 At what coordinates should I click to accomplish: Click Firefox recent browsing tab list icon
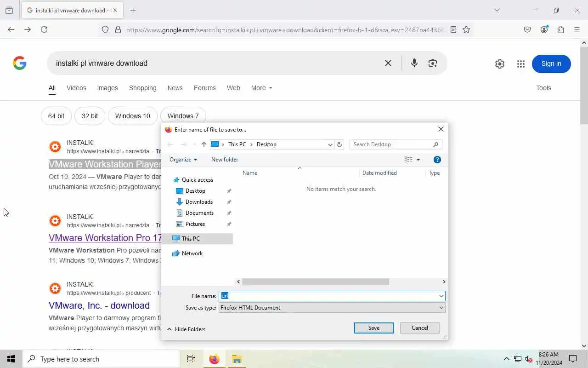(9, 10)
